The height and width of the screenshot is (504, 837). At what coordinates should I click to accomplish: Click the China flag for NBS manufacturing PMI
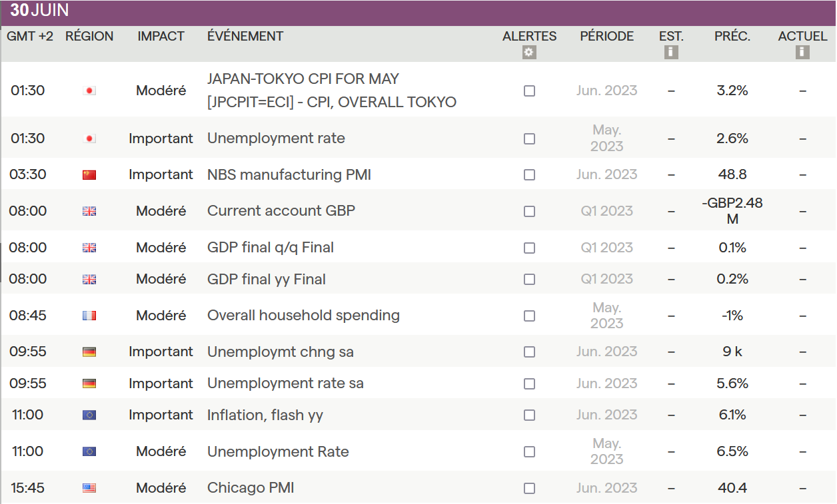[x=89, y=175]
